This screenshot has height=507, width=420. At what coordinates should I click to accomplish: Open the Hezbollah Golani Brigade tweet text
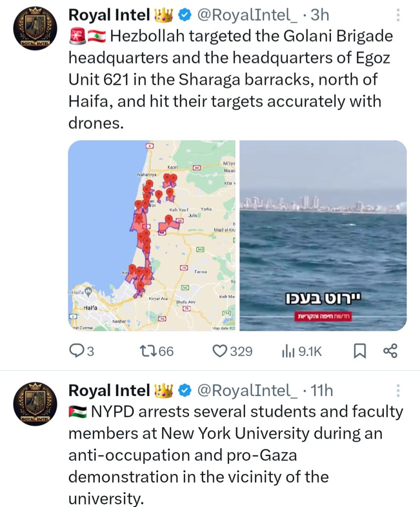[230, 79]
